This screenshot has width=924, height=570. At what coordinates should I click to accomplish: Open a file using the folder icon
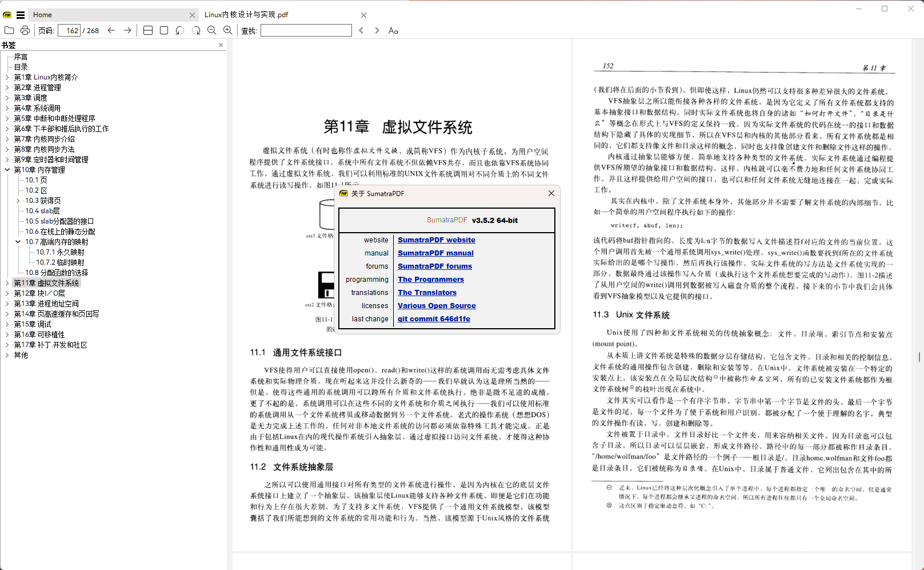pos(9,30)
